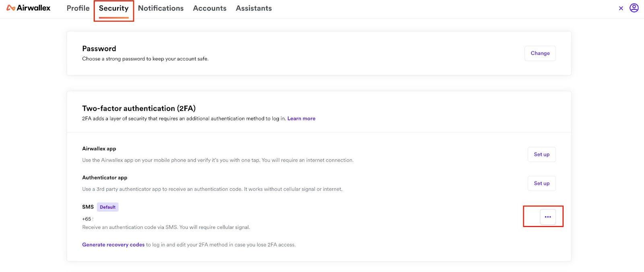Click the Password section heading
The width and height of the screenshot is (644, 272).
99,49
